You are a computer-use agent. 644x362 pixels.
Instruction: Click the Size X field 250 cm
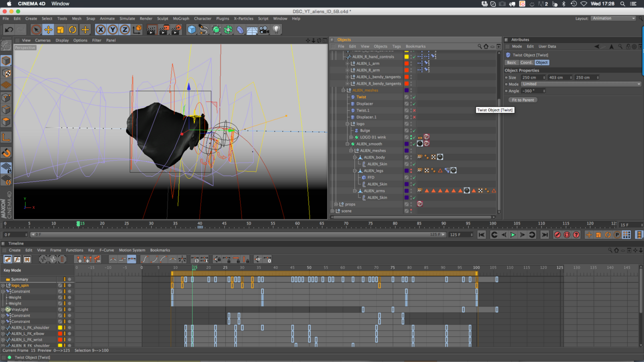(x=532, y=77)
